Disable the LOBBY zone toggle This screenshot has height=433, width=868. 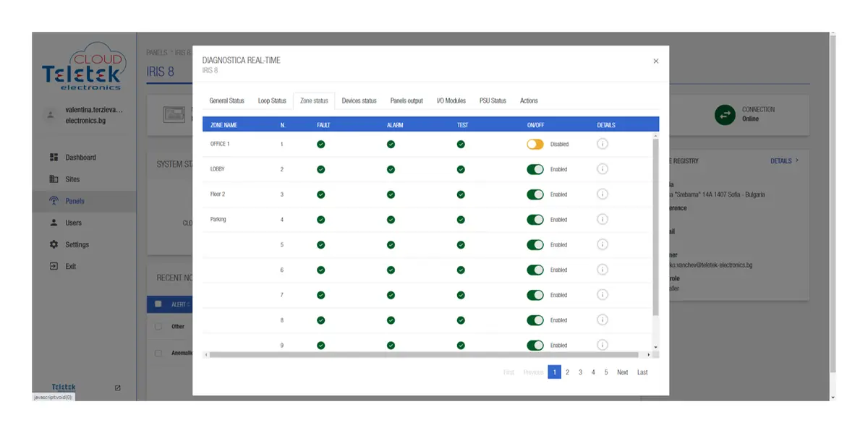[x=535, y=169]
